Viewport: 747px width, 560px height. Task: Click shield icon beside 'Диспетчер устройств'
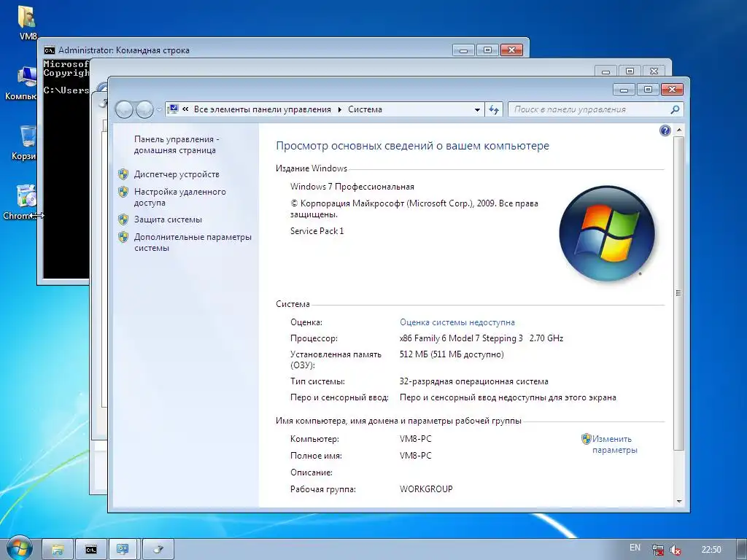pos(123,174)
